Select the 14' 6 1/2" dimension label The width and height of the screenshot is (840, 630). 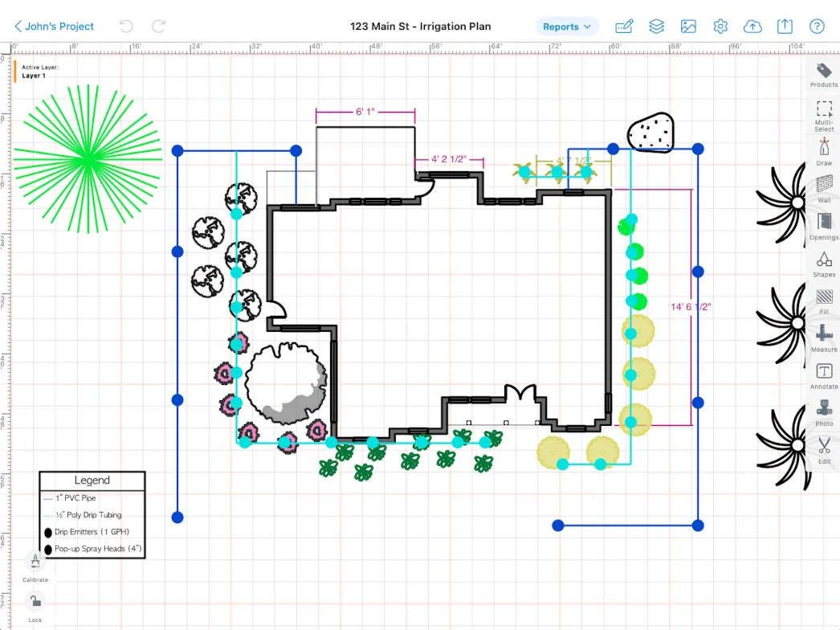[x=691, y=307]
